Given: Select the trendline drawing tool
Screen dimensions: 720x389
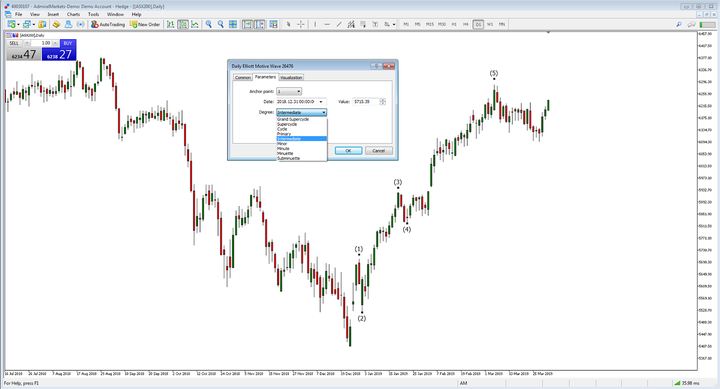Looking at the screenshot, I should (339, 24).
